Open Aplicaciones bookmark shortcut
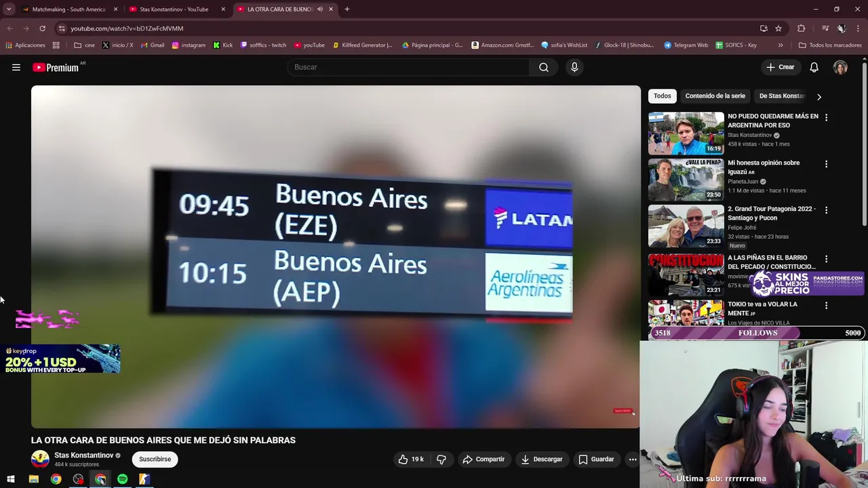 pos(25,45)
